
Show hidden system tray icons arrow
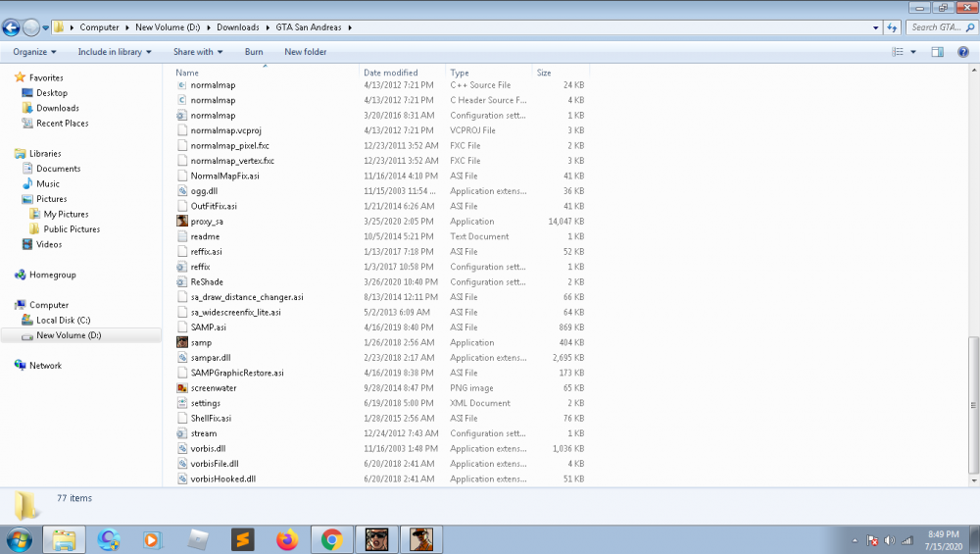coord(855,541)
